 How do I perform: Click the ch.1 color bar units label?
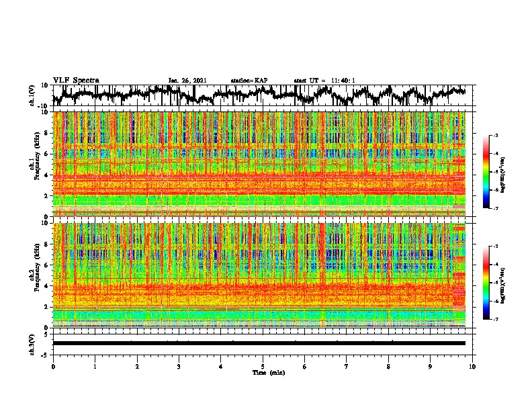(x=504, y=175)
